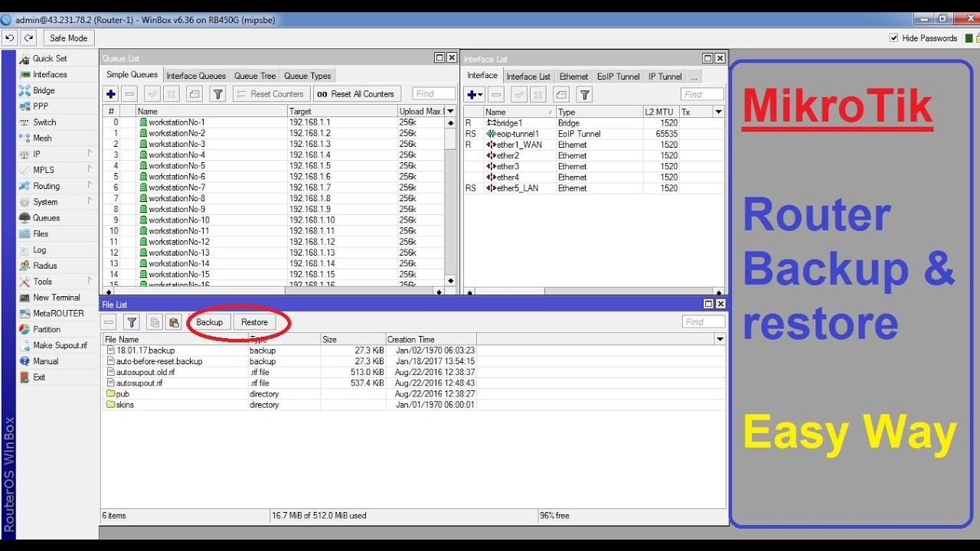
Task: Select the auto-before-reset.backup file row
Action: (x=289, y=361)
